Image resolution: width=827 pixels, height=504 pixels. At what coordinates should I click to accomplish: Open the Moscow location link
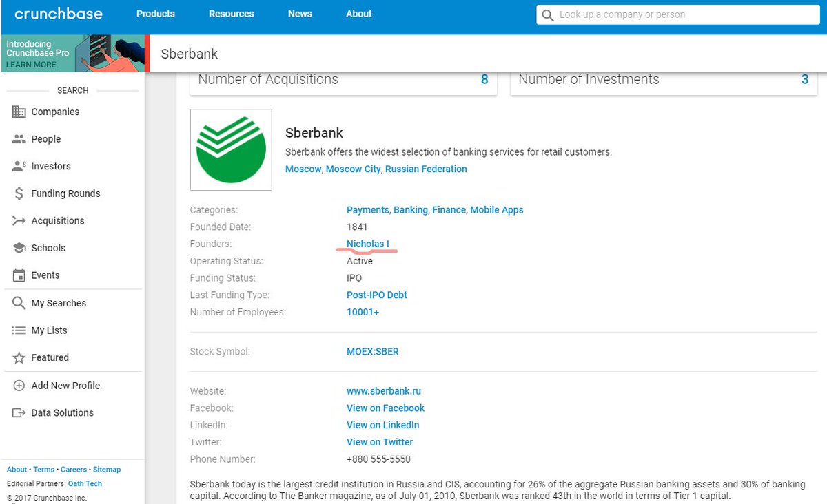click(x=303, y=169)
